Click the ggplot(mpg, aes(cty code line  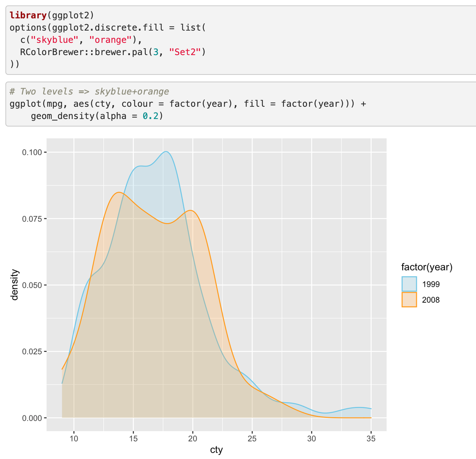pos(188,104)
